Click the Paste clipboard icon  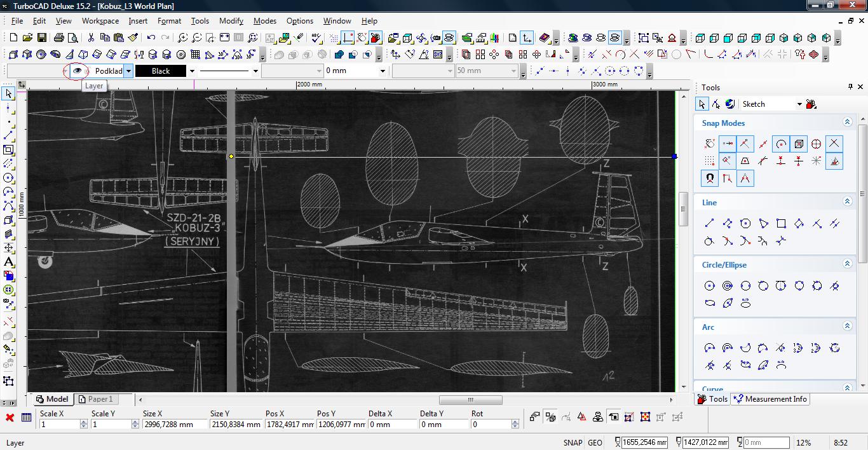pos(119,38)
